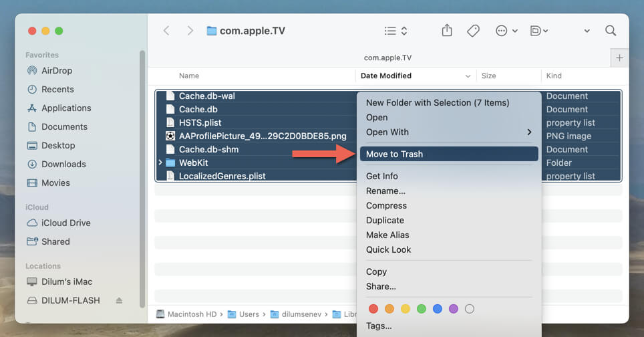Open the Search magnifier icon
Screen dimensions: 644x337
tap(610, 31)
